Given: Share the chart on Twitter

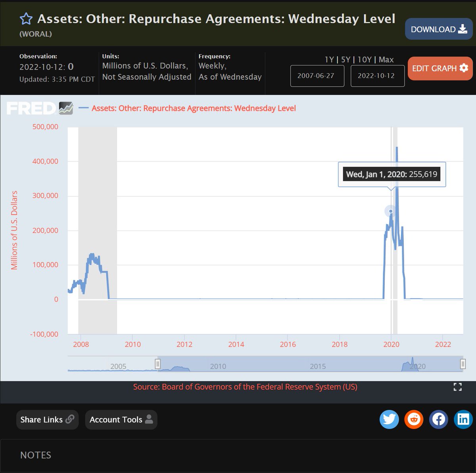Looking at the screenshot, I should (389, 419).
